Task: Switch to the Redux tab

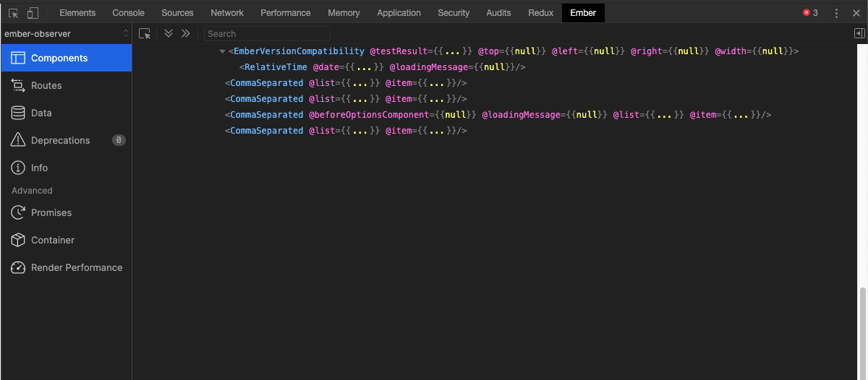Action: [x=540, y=13]
